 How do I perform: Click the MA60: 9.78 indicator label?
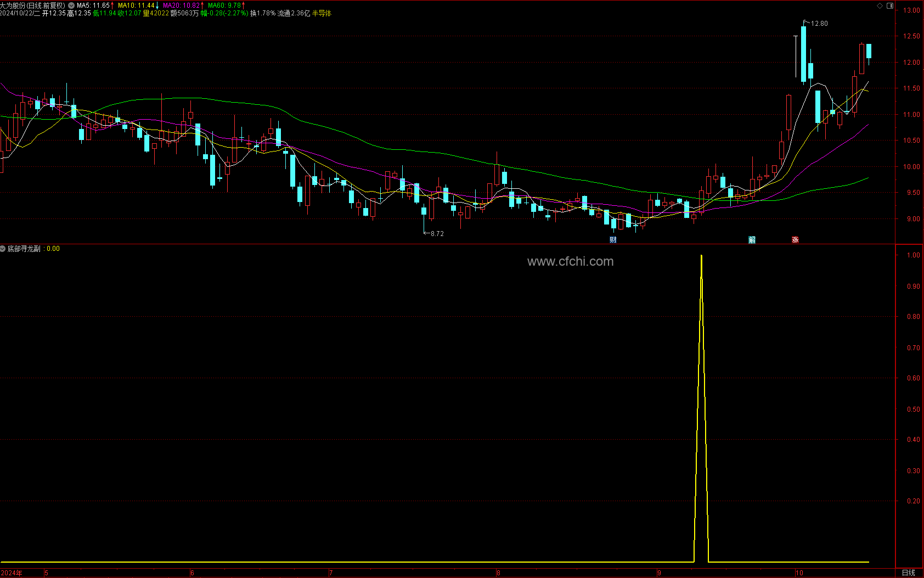[224, 5]
